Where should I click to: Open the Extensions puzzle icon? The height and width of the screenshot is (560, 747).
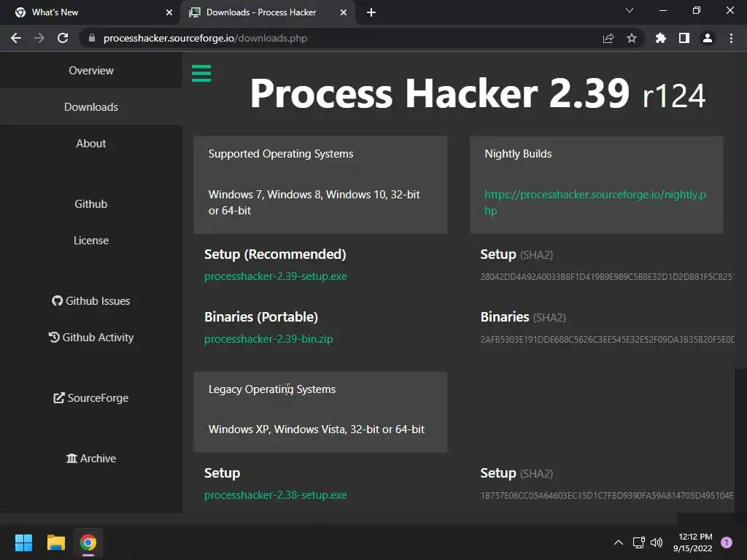pos(661,38)
